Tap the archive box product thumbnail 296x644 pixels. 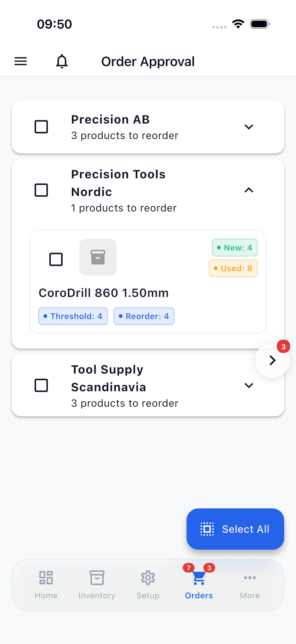(98, 257)
